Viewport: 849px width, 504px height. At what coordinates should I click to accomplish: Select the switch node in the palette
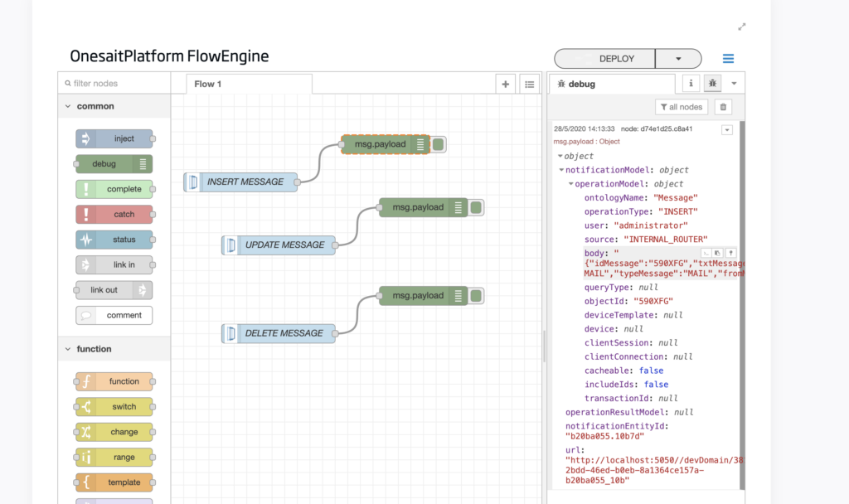pyautogui.click(x=114, y=406)
